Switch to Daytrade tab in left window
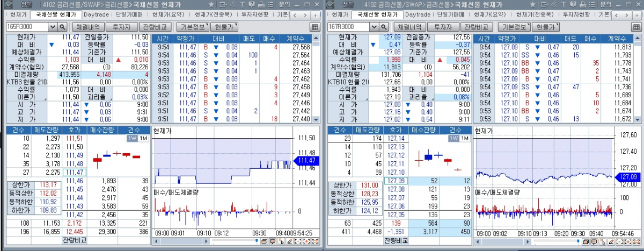 [x=96, y=15]
